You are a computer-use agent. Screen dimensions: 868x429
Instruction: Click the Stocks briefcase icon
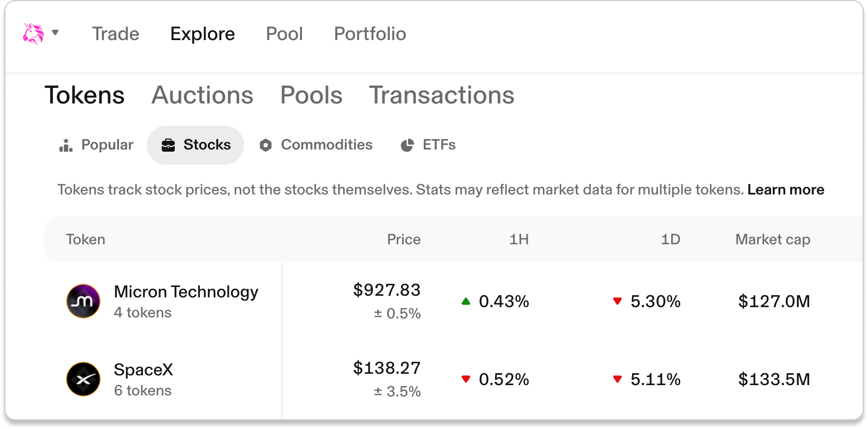168,145
